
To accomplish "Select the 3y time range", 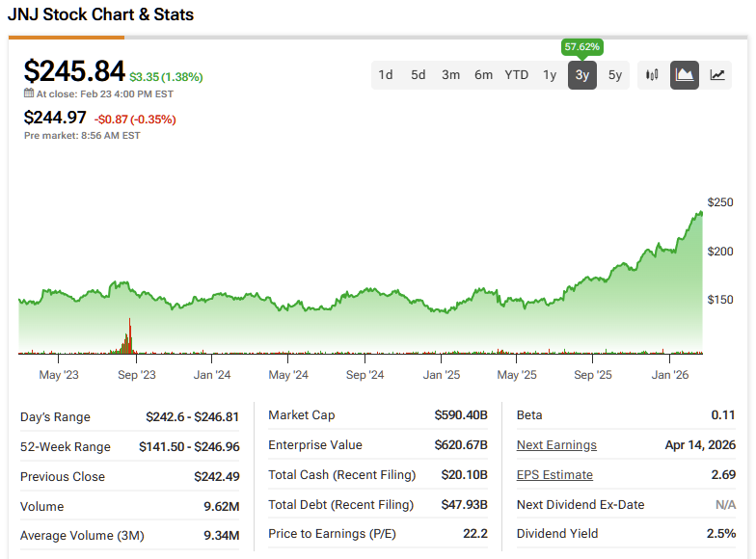I will click(582, 75).
